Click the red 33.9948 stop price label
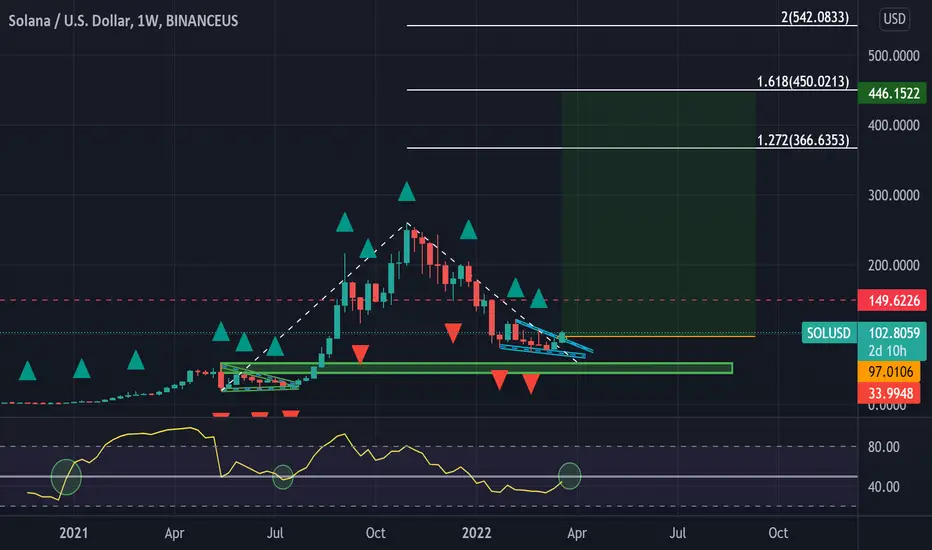Screen dimensions: 932x550 890,393
